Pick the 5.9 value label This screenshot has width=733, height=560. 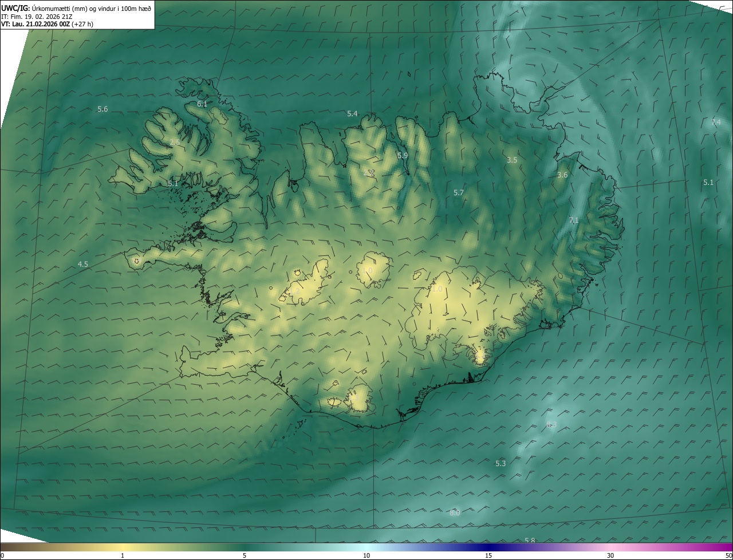click(403, 155)
